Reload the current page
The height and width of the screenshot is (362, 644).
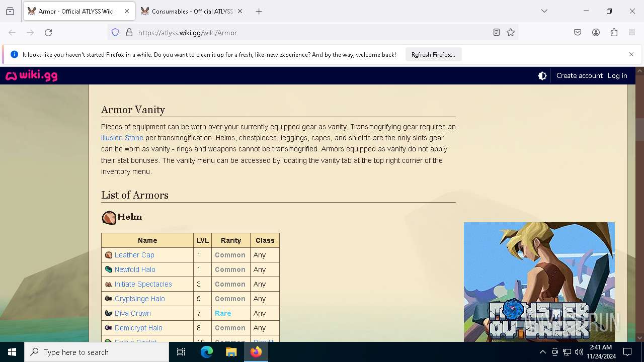pyautogui.click(x=48, y=33)
